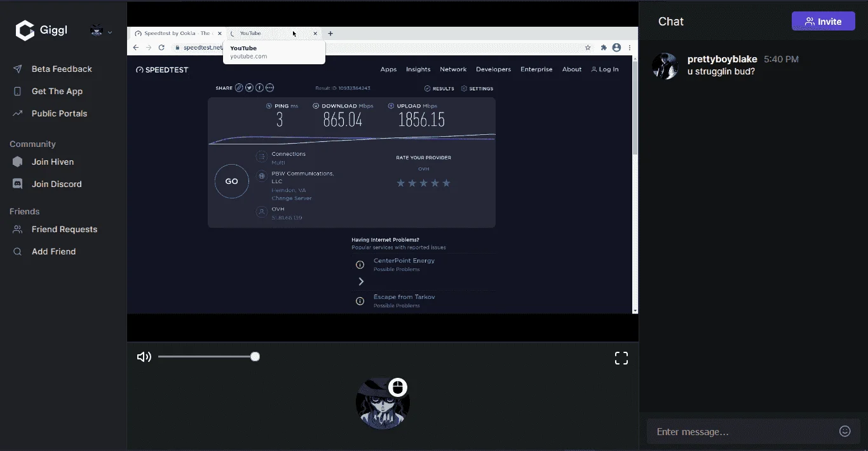Share result via the Facebook icon
Screen dimensions: 868x451
click(259, 88)
